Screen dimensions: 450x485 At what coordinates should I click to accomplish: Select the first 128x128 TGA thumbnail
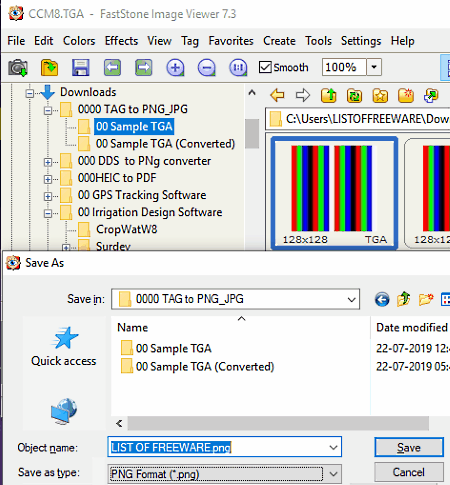(x=334, y=193)
